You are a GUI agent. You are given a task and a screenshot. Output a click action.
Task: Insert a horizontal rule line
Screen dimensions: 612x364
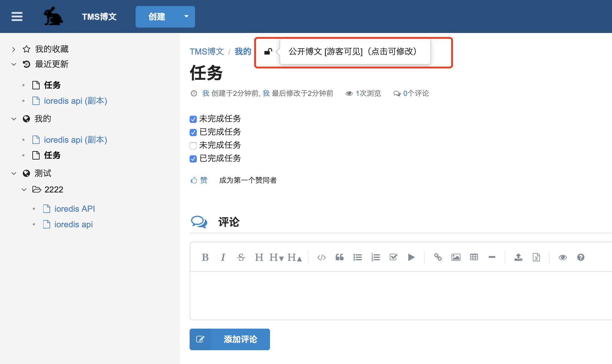coord(492,257)
